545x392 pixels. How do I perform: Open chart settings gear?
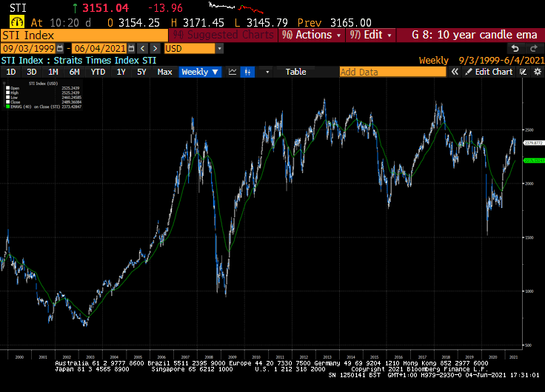point(538,72)
